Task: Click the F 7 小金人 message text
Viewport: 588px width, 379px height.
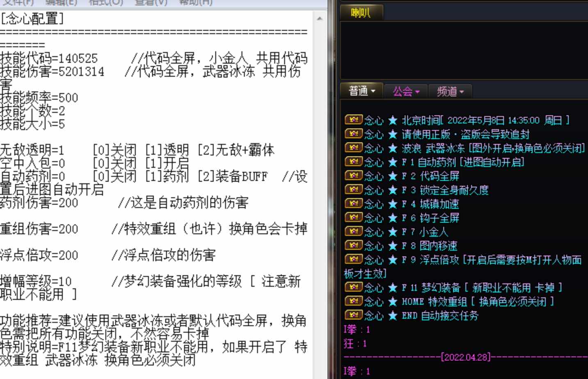Action: click(425, 232)
